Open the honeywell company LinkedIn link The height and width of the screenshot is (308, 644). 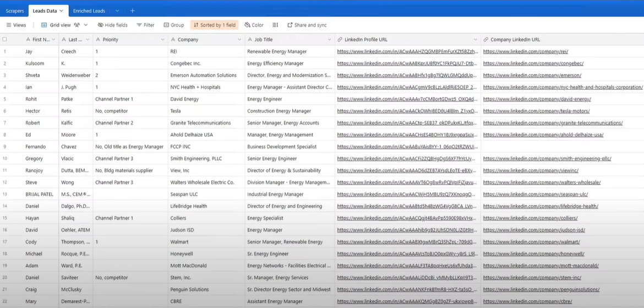pyautogui.click(x=533, y=253)
